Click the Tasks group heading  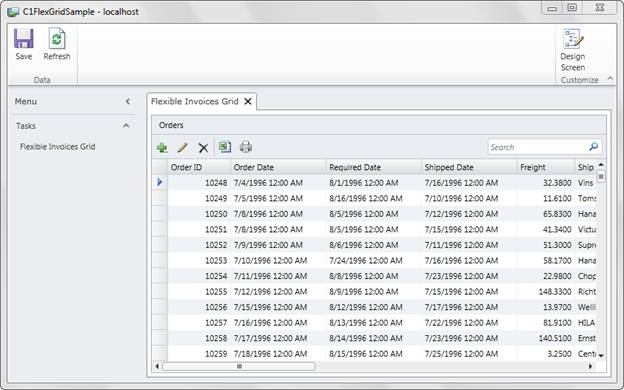[26, 126]
